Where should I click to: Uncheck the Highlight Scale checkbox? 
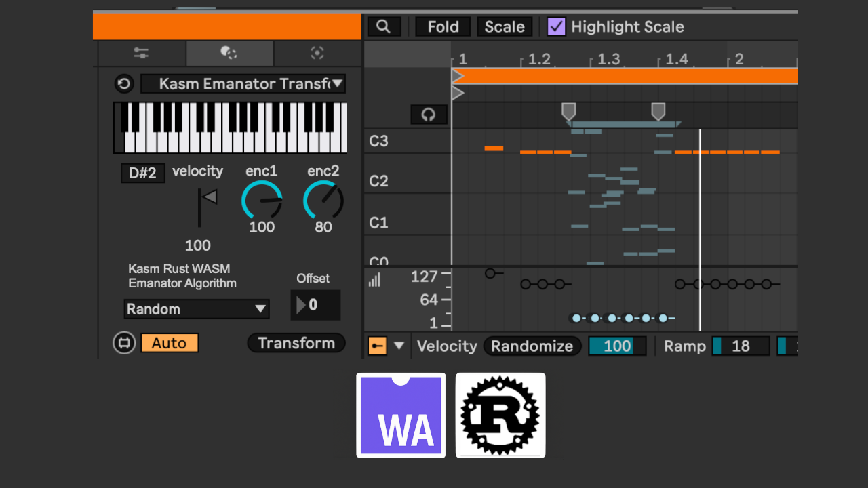(556, 27)
